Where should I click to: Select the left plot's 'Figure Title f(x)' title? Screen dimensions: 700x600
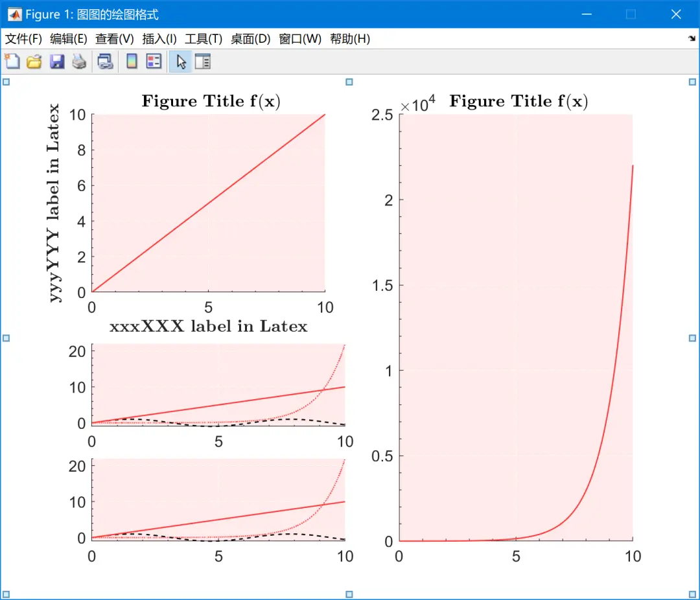pos(211,101)
